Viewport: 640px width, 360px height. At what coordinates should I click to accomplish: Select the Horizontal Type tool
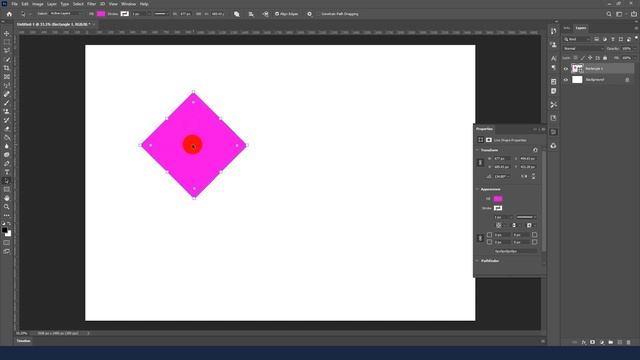7,172
